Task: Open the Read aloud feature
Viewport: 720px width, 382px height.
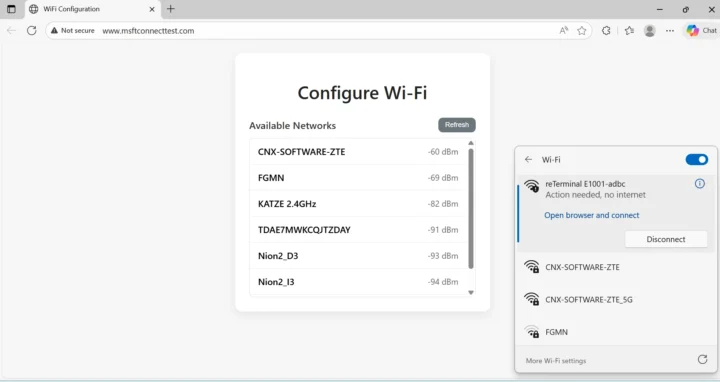Action: (x=563, y=31)
